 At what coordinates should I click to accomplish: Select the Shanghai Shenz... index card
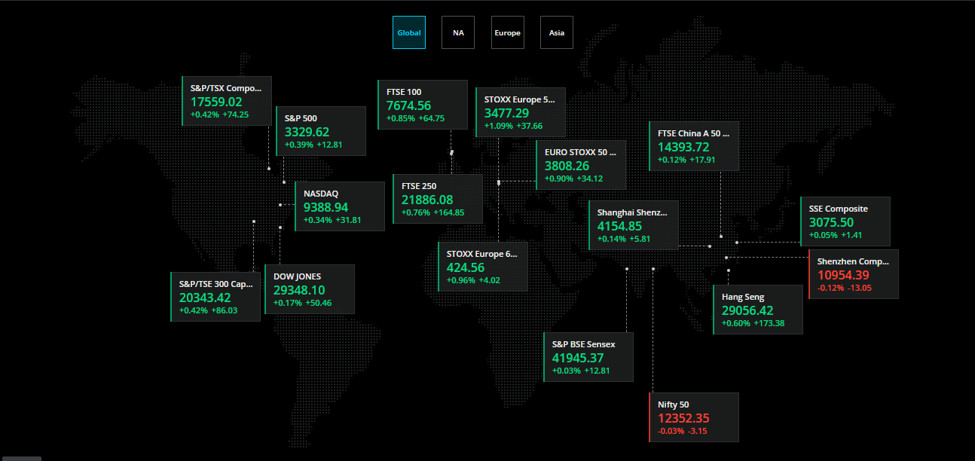point(633,225)
